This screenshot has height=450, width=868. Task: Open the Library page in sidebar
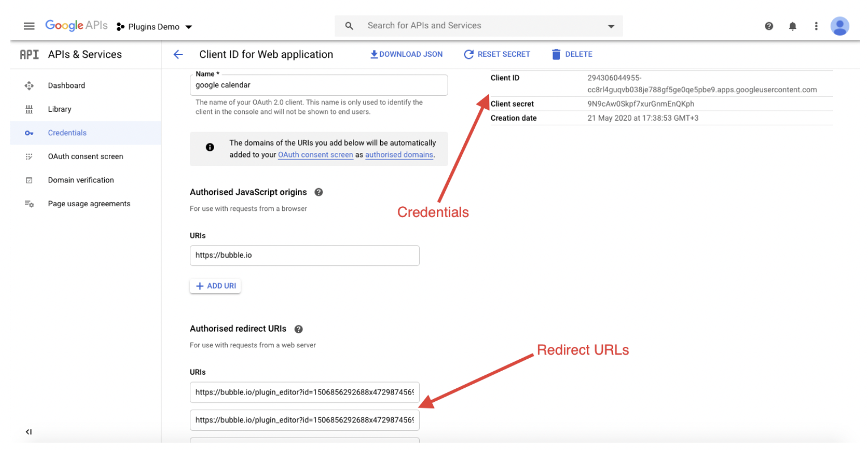(59, 109)
